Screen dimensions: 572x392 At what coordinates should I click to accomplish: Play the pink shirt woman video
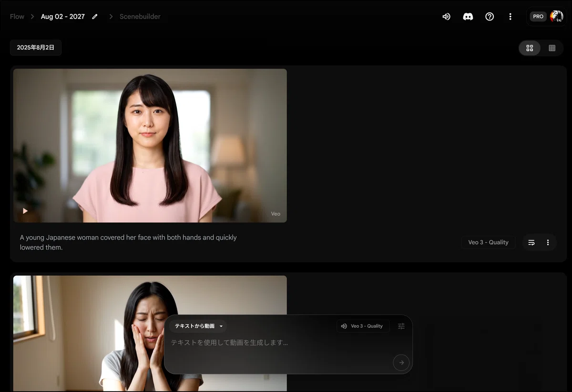click(25, 211)
